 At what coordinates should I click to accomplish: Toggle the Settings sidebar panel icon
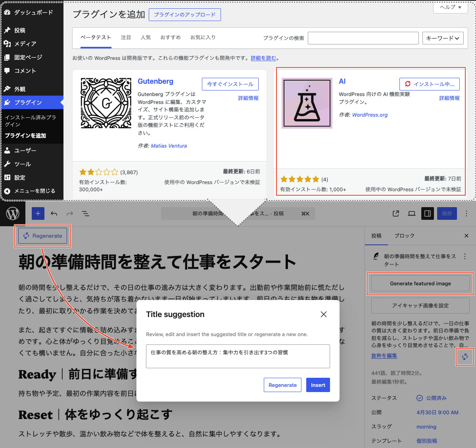tap(428, 213)
